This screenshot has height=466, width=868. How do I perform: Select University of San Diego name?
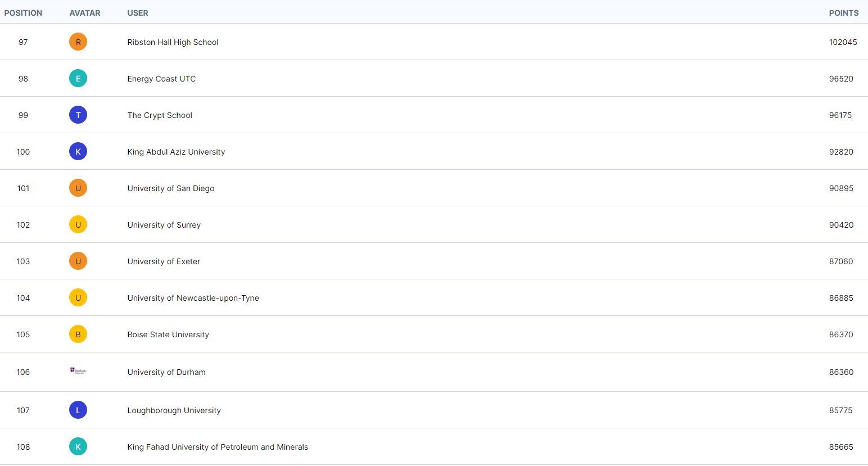click(171, 188)
